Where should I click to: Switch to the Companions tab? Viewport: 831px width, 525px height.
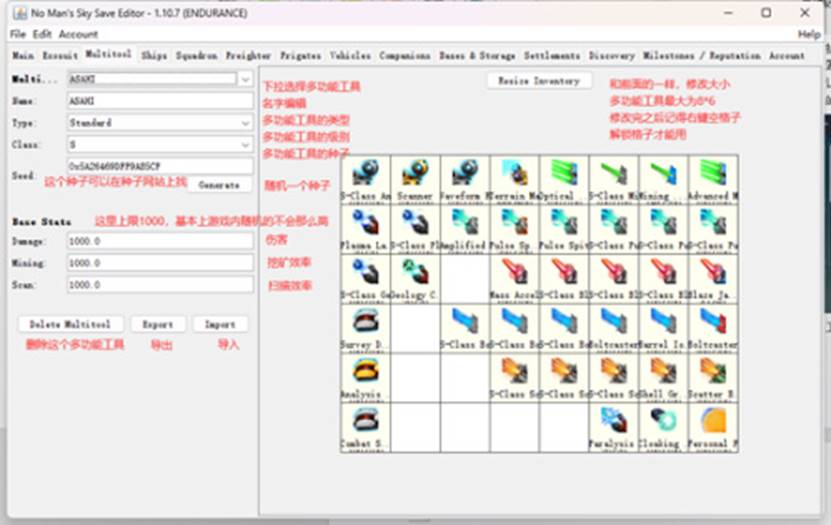[404, 56]
